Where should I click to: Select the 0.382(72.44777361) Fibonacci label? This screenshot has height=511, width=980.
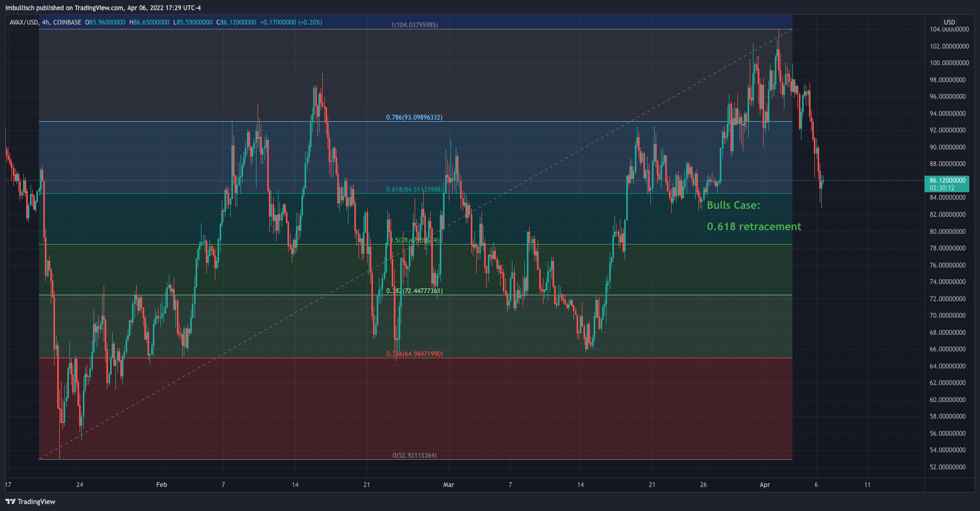tap(414, 291)
